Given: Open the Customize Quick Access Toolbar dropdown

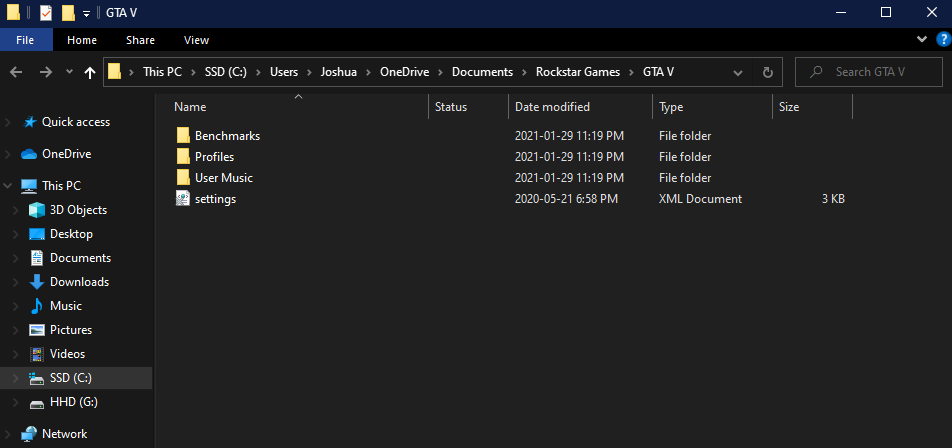Looking at the screenshot, I should [x=86, y=13].
